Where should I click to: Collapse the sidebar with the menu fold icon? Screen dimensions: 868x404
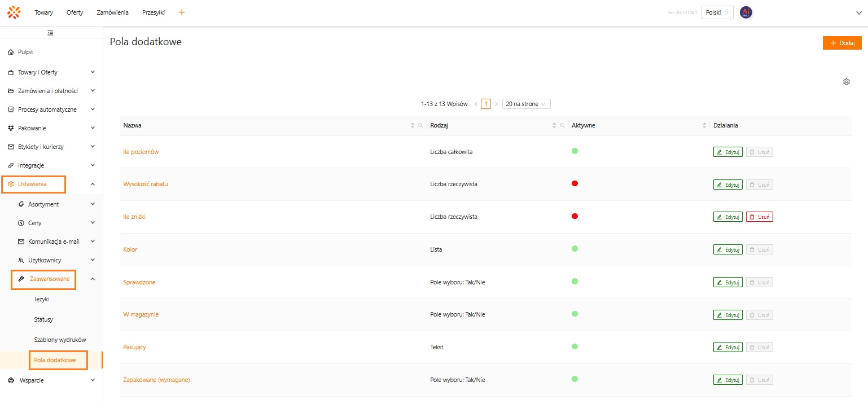(x=50, y=33)
